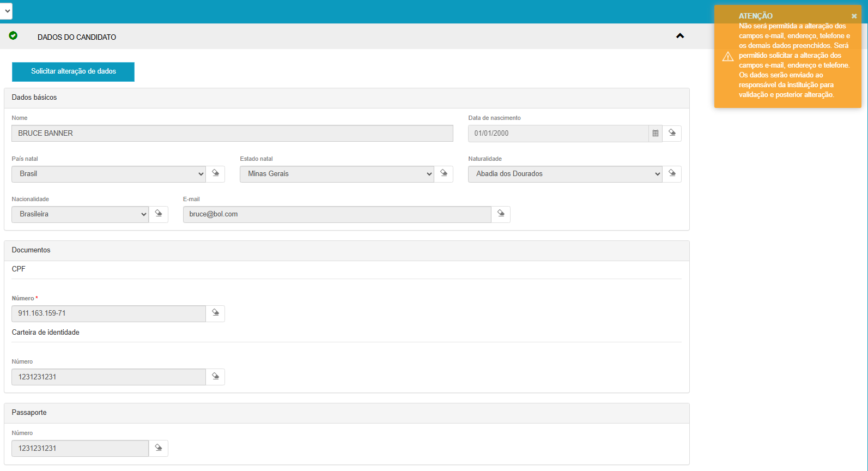Click green check icon of Dados do Candidato
Screen dimensions: 868x471
13,35
